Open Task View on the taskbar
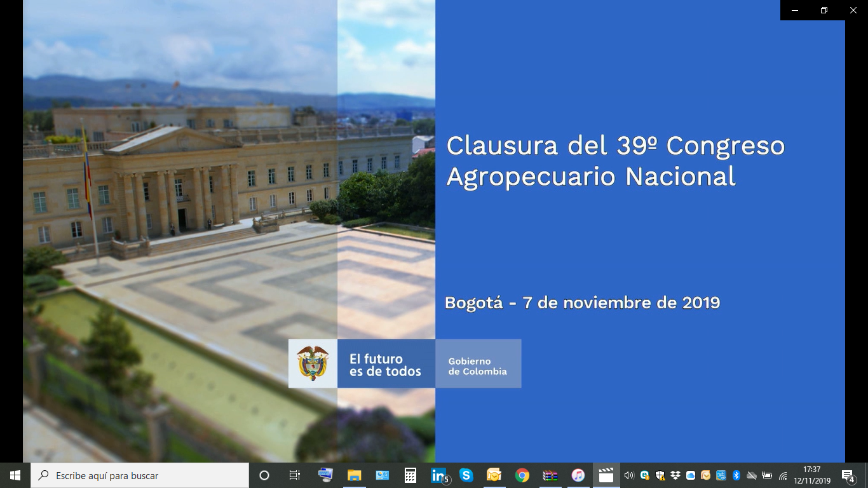Viewport: 868px width, 488px height. [x=295, y=475]
